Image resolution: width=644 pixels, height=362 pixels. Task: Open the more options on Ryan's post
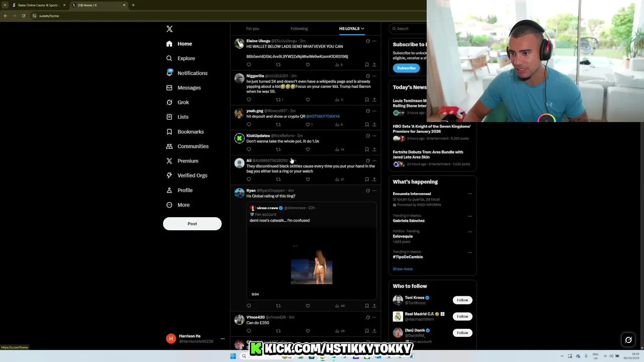[374, 191]
